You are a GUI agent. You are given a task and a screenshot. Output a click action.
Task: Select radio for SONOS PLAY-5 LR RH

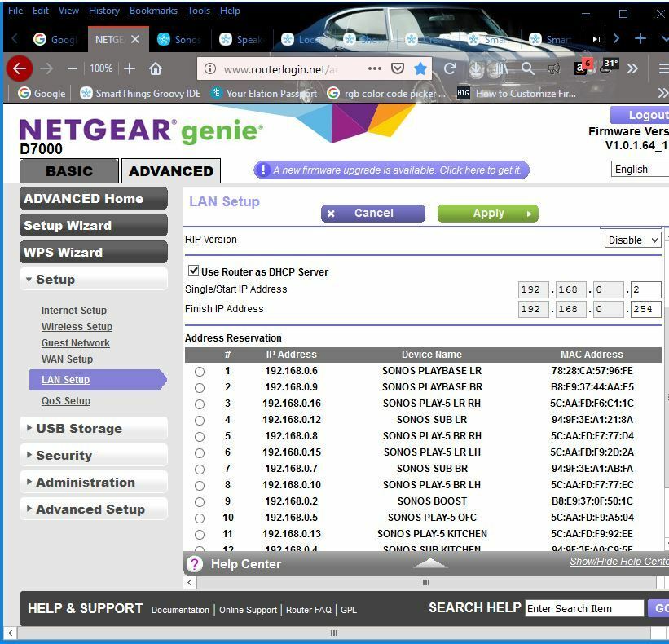[200, 404]
